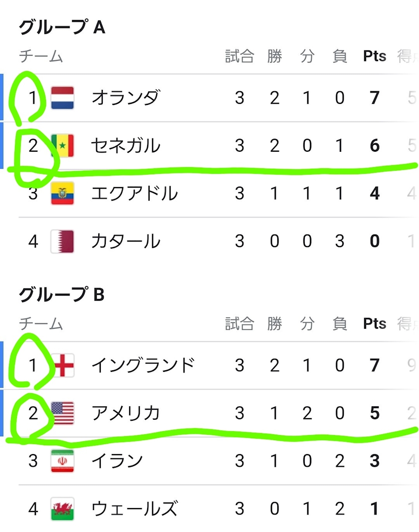Screen dimensions: 419x532
Task: Click the Ecuador flag icon
Action: (x=62, y=194)
